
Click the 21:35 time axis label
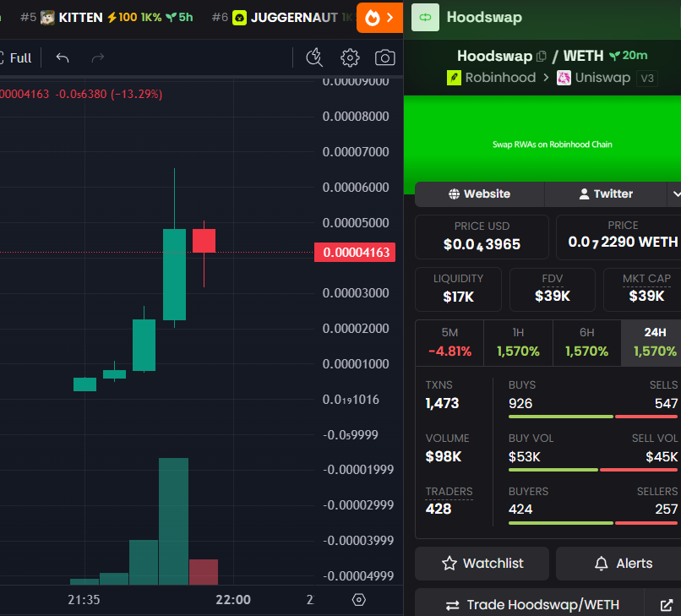(x=84, y=600)
